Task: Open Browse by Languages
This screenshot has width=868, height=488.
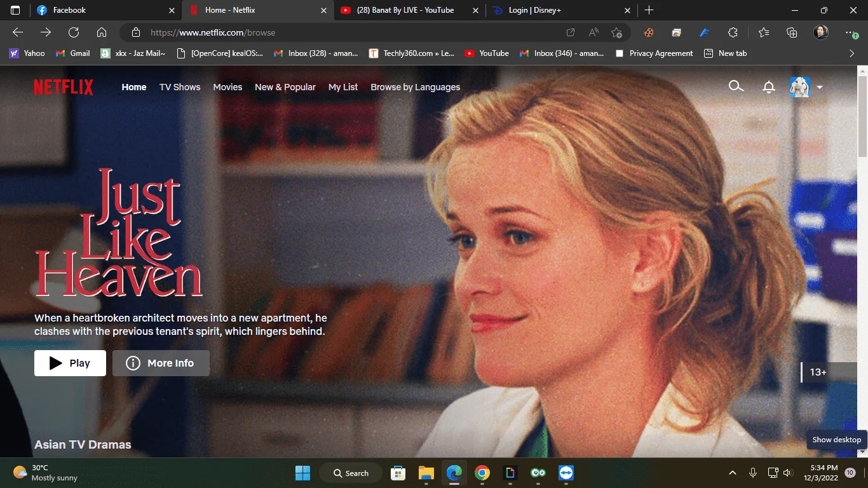Action: pyautogui.click(x=416, y=87)
